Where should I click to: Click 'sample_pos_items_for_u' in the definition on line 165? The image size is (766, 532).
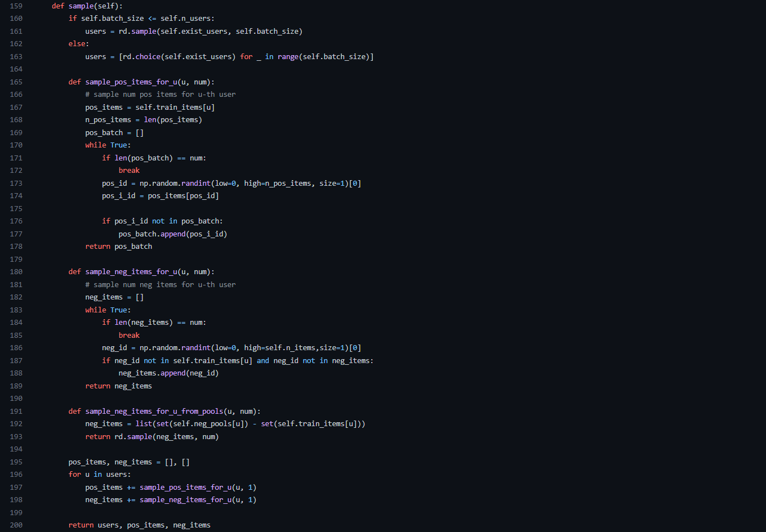[131, 82]
